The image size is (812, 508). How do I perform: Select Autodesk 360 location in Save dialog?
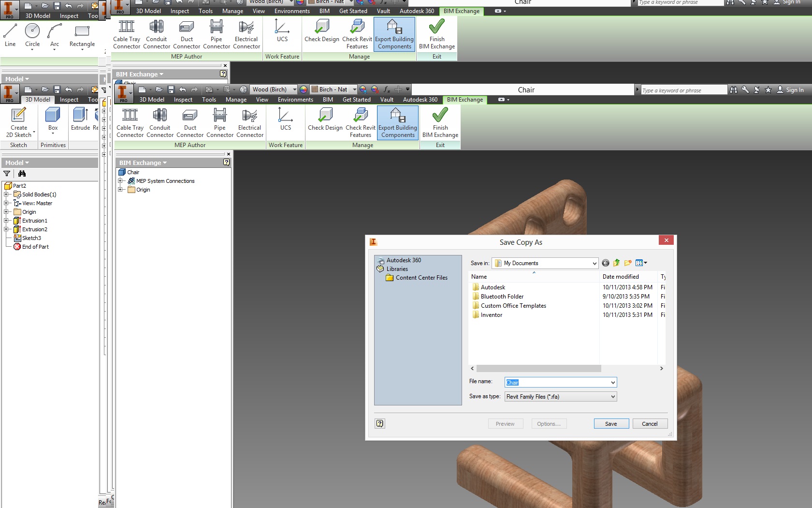click(x=399, y=260)
